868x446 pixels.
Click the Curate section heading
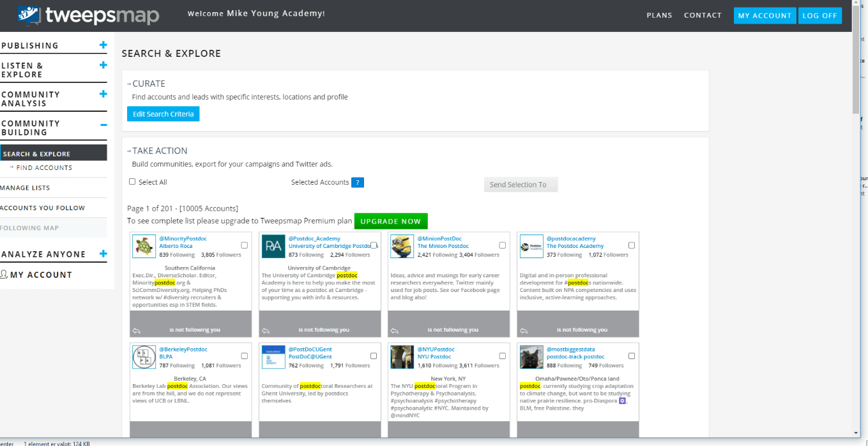[148, 83]
